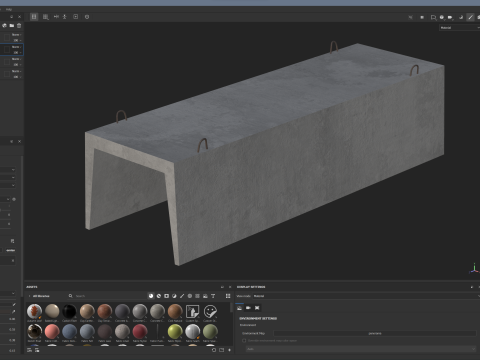Image resolution: width=480 pixels, height=360 pixels.
Task: Select the beige sphere next to Autumn Leaf
Action: point(52,311)
